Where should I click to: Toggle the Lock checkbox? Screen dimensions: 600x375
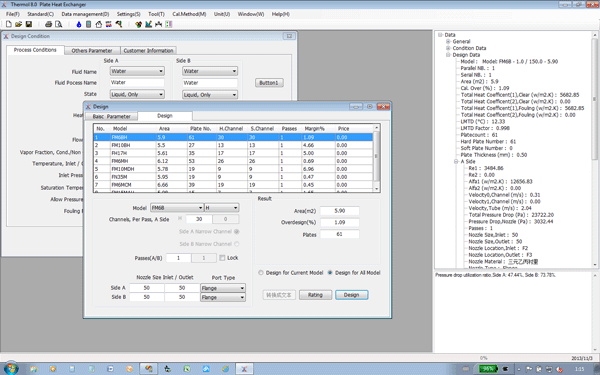coord(222,258)
